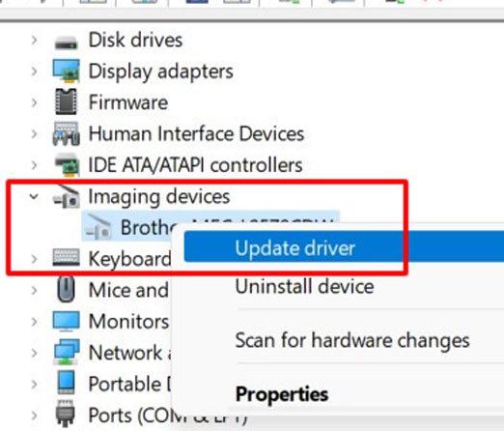504x431 pixels.
Task: Collapse the Imaging devices category
Action: (34, 196)
